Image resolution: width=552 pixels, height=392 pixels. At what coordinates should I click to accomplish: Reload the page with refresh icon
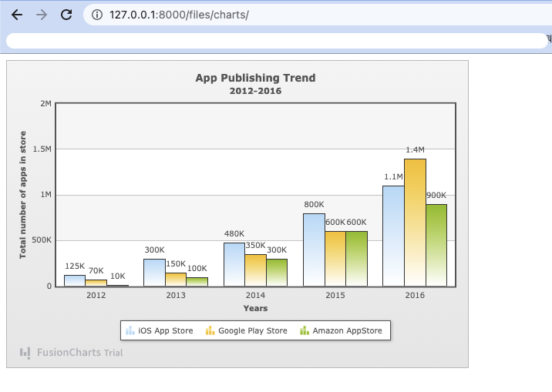click(x=66, y=15)
